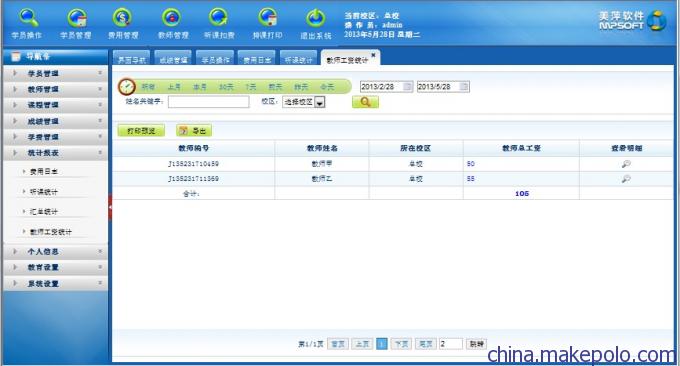Switch to the 学员操作 tab
This screenshot has width=680, height=366.
pos(215,59)
